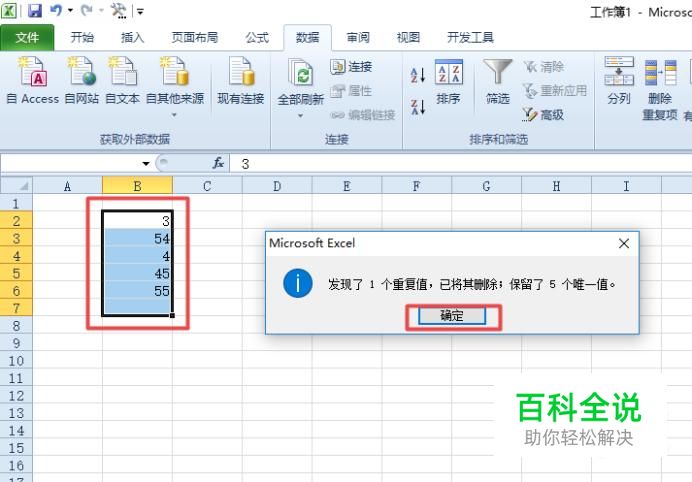Select column B header
The image size is (692, 482).
click(137, 186)
